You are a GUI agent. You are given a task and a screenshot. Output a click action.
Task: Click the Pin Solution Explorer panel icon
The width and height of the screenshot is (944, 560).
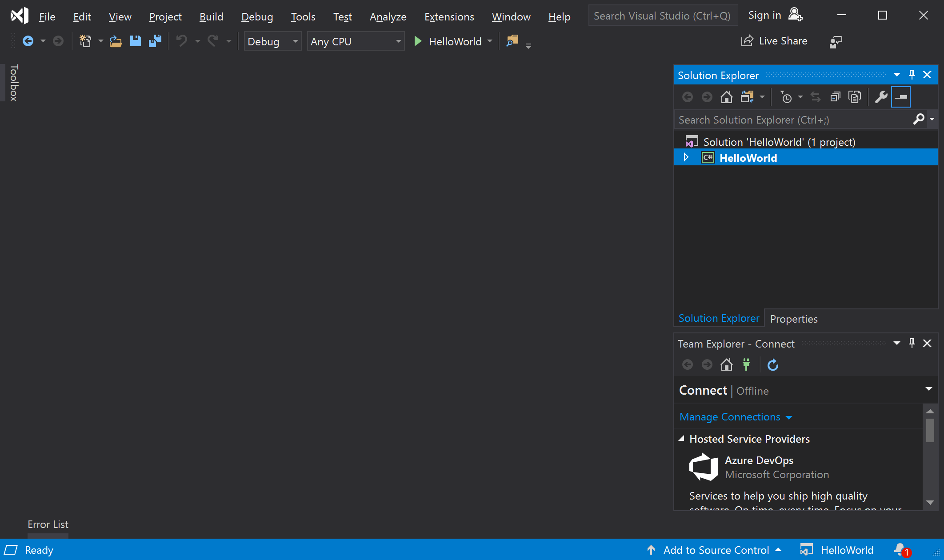coord(912,74)
